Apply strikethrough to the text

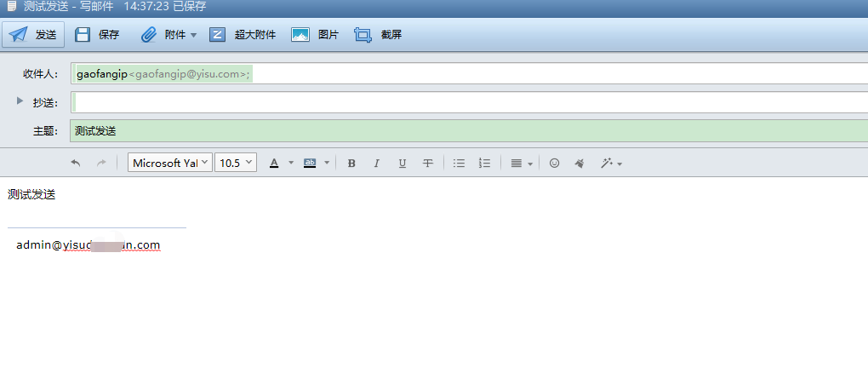pyautogui.click(x=428, y=163)
